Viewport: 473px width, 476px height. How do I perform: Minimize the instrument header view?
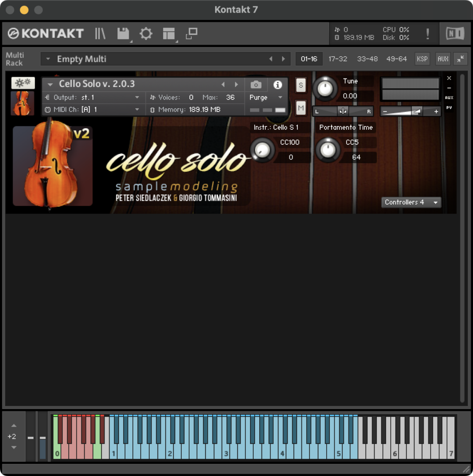[x=449, y=88]
